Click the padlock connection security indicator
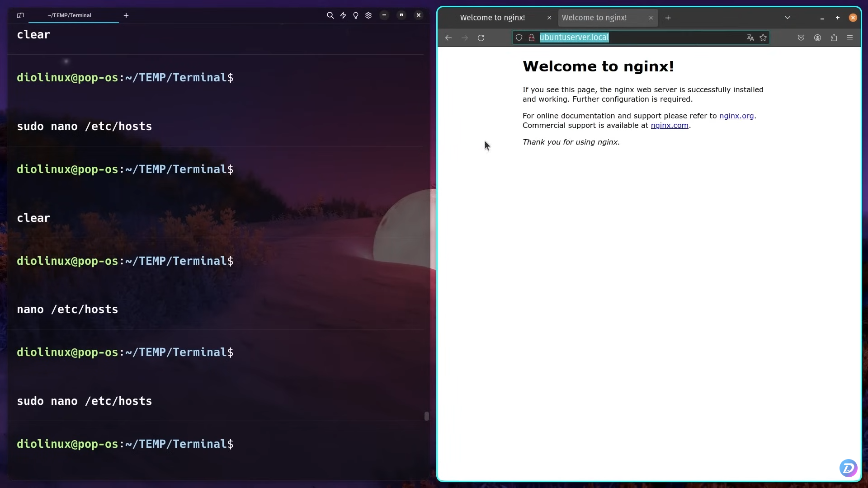The width and height of the screenshot is (868, 488). pos(532,38)
